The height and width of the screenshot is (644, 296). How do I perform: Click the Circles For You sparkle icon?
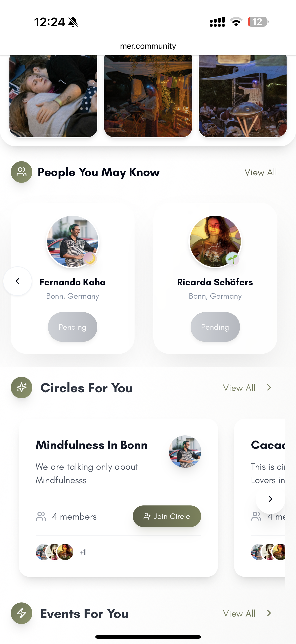(x=22, y=388)
